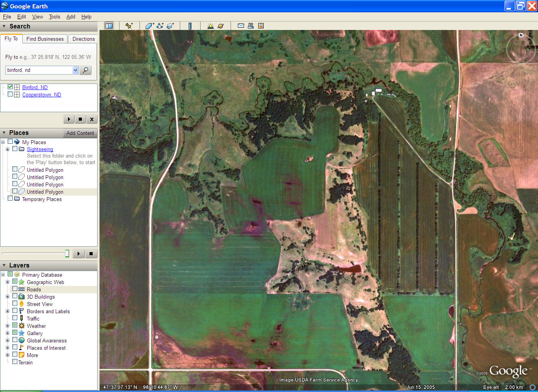This screenshot has height=392, width=538.
Task: Select the Add Placemark pushpin tool
Action: pos(129,26)
